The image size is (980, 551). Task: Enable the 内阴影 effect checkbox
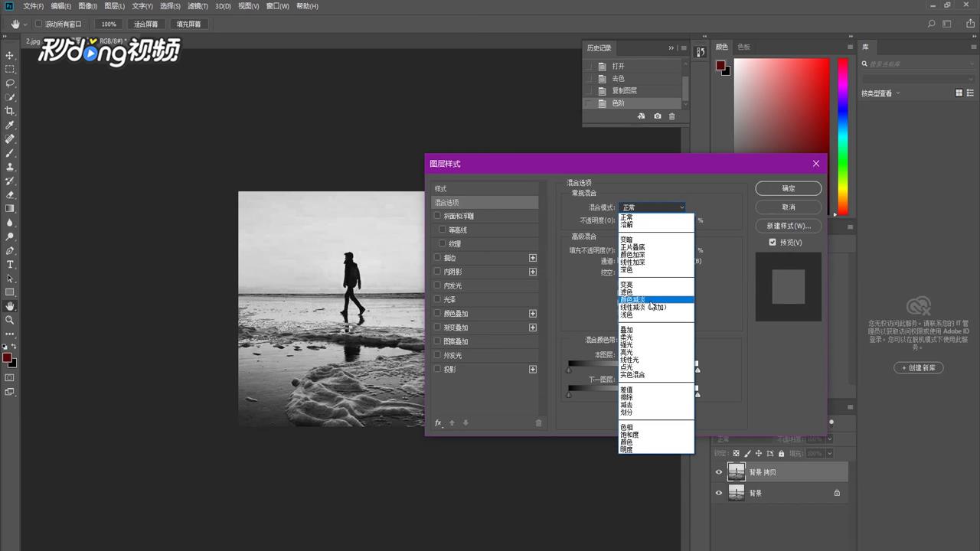(x=437, y=271)
